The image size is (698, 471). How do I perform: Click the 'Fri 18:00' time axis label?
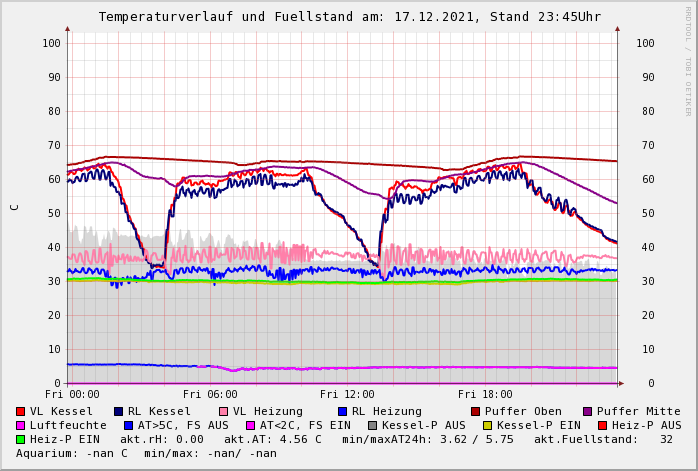point(485,395)
